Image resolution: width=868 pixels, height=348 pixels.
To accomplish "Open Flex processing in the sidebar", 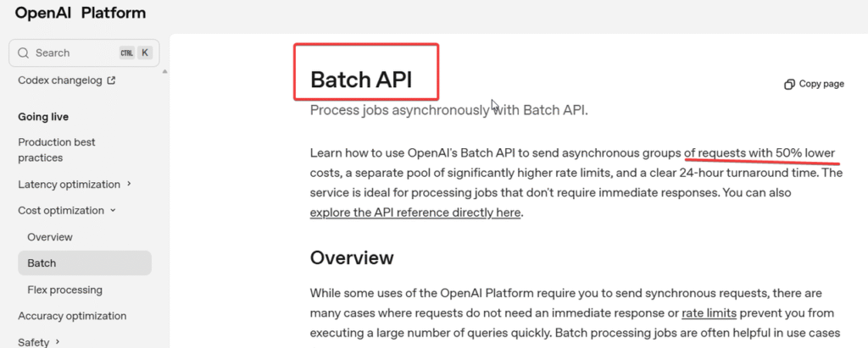I will pyautogui.click(x=64, y=290).
